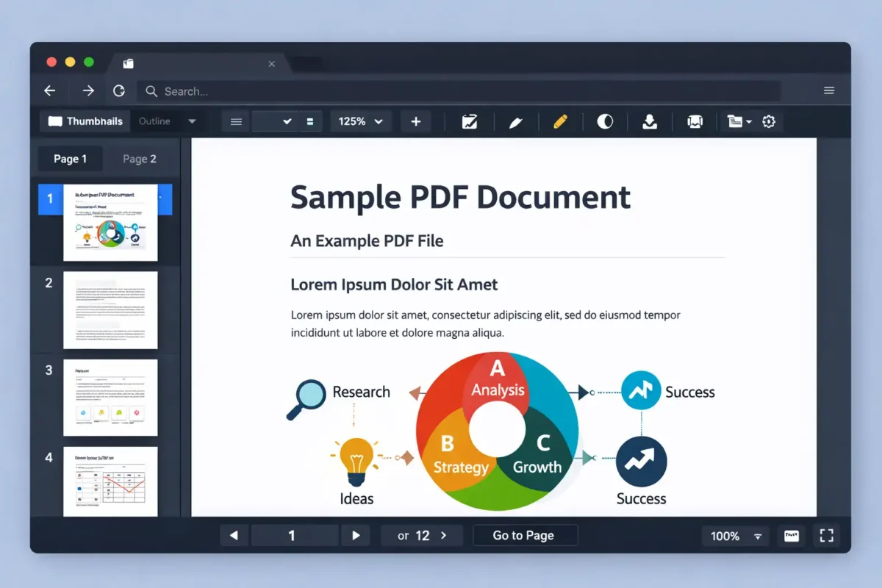The width and height of the screenshot is (882, 588).
Task: Open the signature tool
Action: [470, 121]
